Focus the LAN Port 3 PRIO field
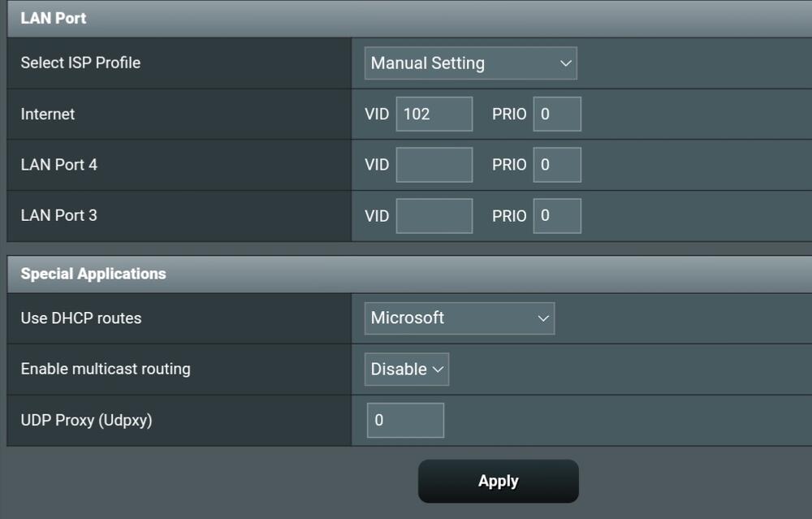The width and height of the screenshot is (812, 519). (557, 216)
